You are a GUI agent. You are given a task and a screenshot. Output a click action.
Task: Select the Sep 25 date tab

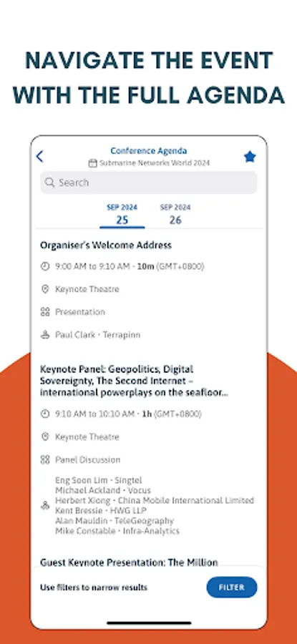[x=122, y=215]
